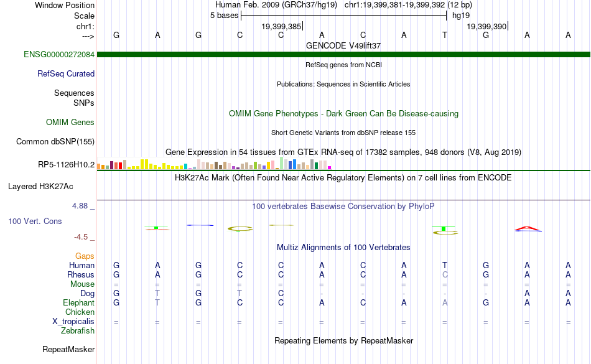
Task: Click OMIM Gene Phenotypes track title
Action: point(343,113)
